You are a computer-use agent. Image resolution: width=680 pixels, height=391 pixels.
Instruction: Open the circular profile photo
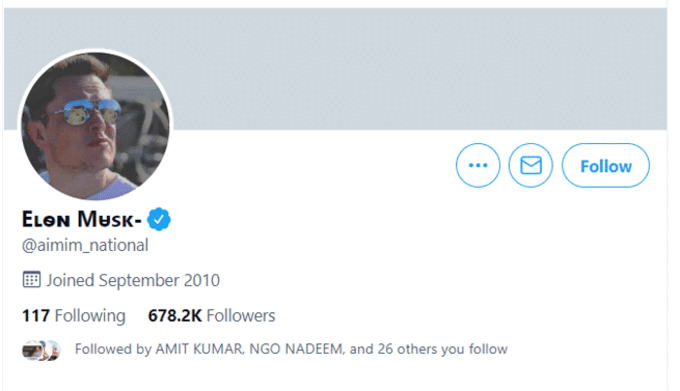click(95, 126)
